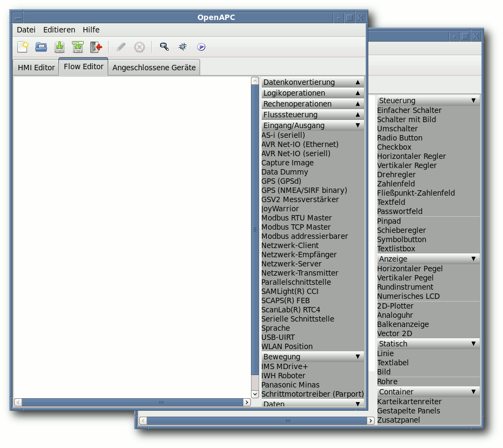Screen dimensions: 503x448
Task: Select Modbus RTU Master element
Action: pyautogui.click(x=296, y=218)
